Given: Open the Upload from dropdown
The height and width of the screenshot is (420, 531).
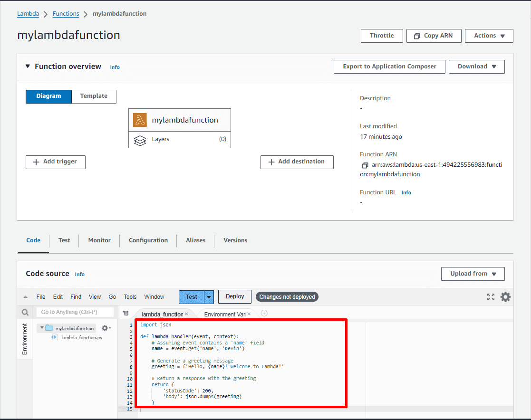Looking at the screenshot, I should pos(473,274).
